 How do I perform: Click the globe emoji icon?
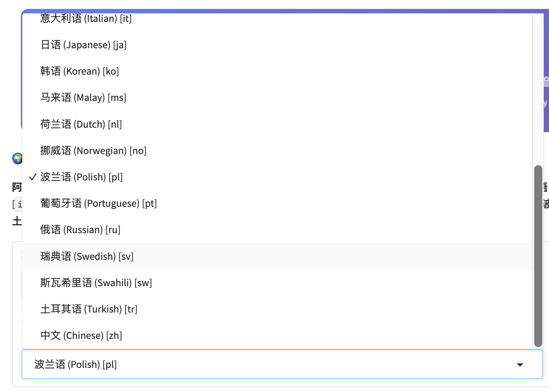(x=17, y=159)
